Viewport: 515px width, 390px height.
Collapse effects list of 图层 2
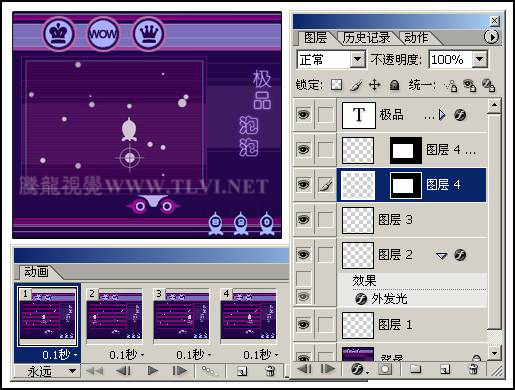click(441, 256)
